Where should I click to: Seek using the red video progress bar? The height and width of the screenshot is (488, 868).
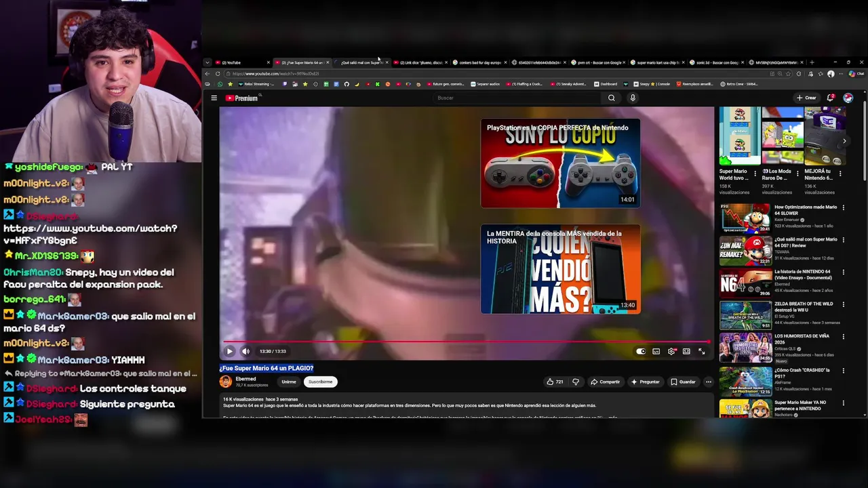click(466, 342)
